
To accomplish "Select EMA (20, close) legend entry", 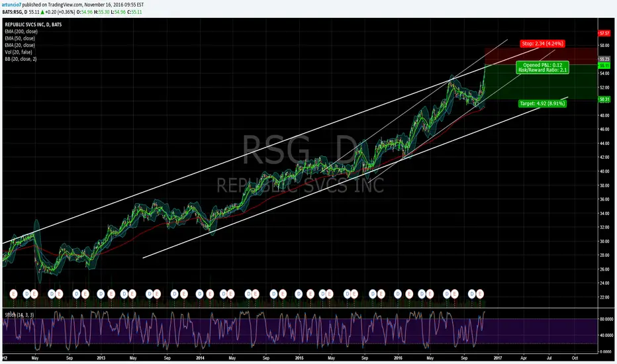I will point(20,45).
